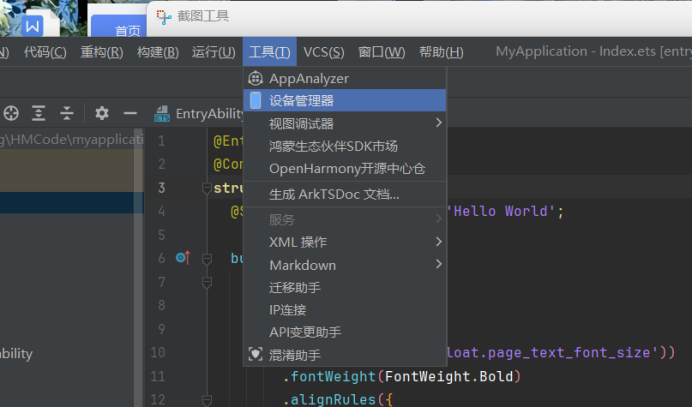692x408 pixels.
Task: Open the 构建(B) menu
Action: [158, 52]
